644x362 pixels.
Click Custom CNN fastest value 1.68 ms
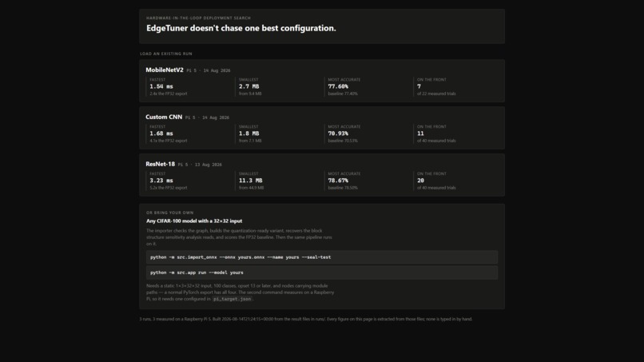point(161,133)
